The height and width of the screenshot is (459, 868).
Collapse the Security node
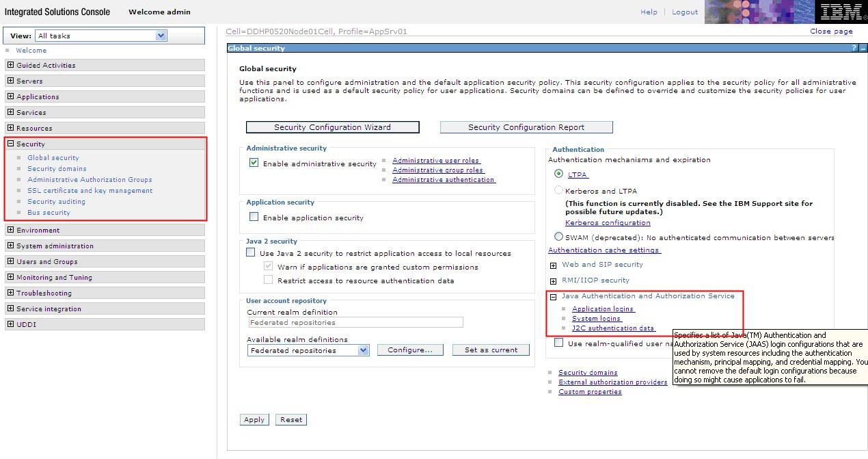(x=10, y=144)
